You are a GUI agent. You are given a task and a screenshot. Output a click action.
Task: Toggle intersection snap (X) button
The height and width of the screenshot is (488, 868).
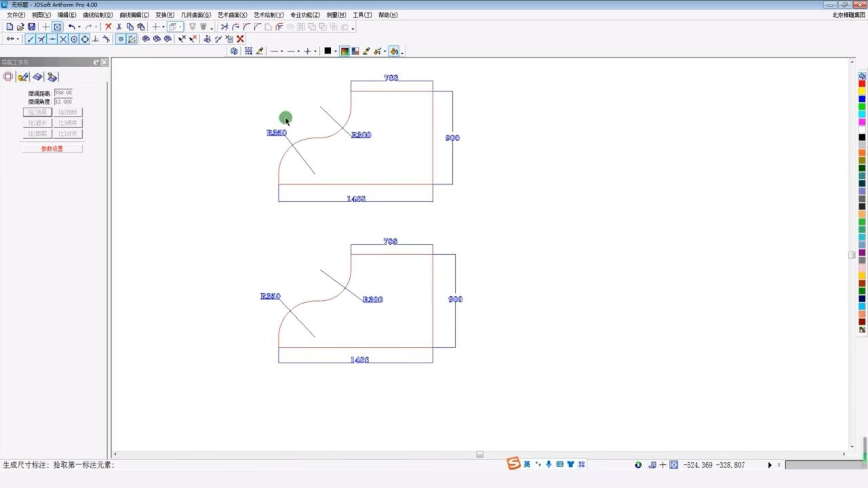63,39
